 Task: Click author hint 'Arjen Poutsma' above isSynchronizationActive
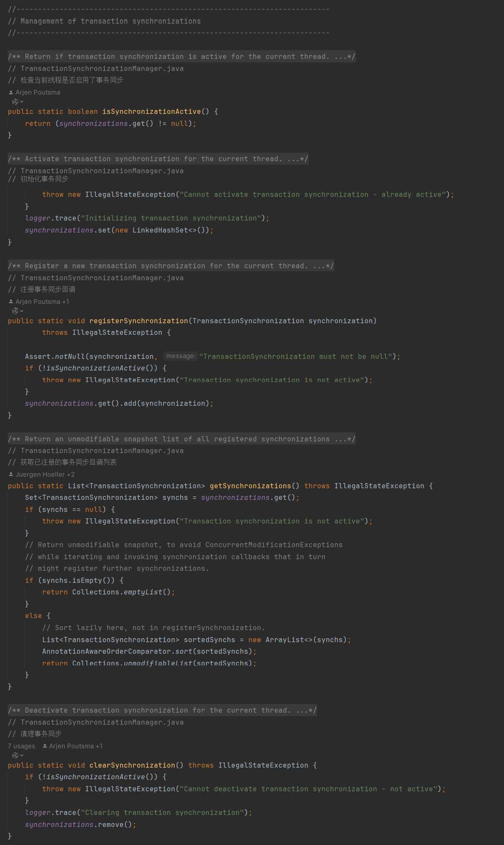34,92
